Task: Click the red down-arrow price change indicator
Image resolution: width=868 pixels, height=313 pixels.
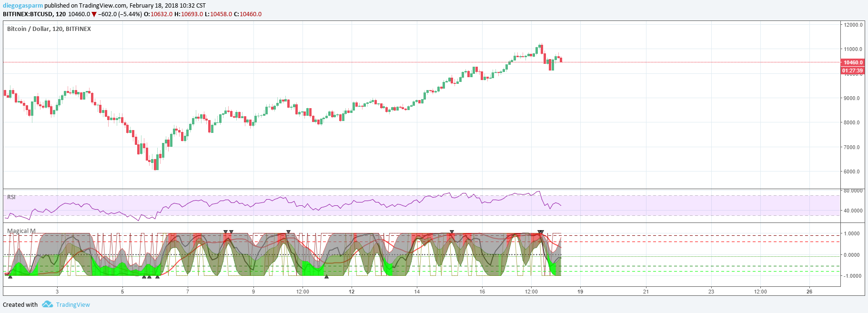Action: [94, 14]
